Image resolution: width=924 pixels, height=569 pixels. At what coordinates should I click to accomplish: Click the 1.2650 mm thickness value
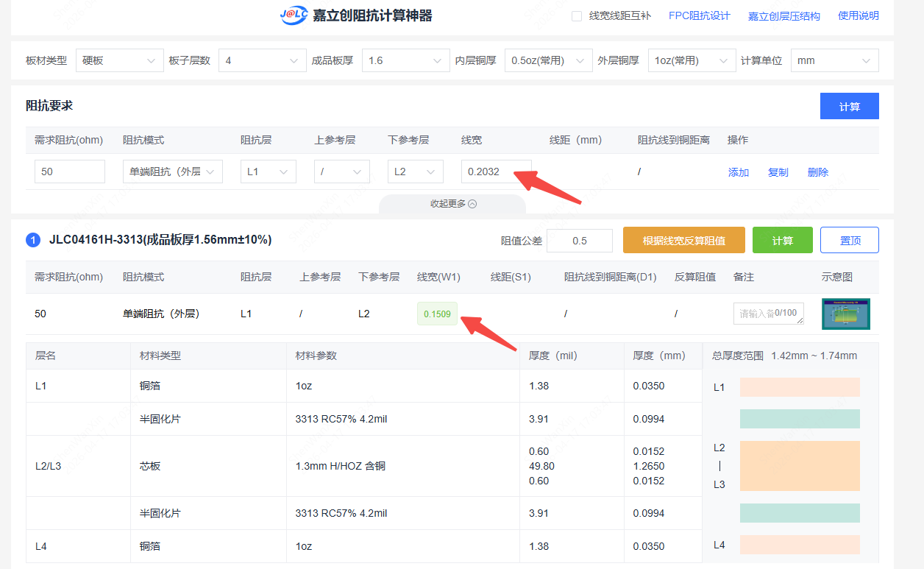point(649,466)
